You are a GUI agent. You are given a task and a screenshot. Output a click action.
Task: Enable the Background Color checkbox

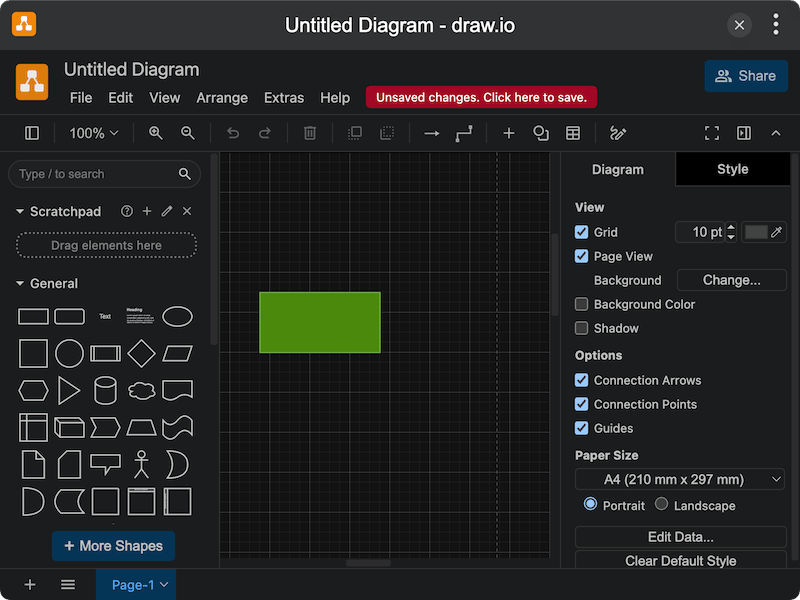[x=581, y=304]
